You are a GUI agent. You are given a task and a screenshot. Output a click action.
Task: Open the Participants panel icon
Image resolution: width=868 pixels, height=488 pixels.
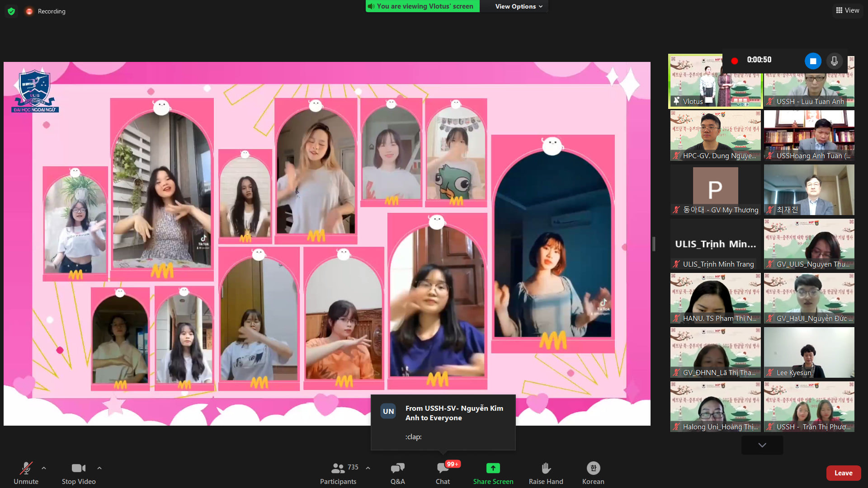coord(338,468)
